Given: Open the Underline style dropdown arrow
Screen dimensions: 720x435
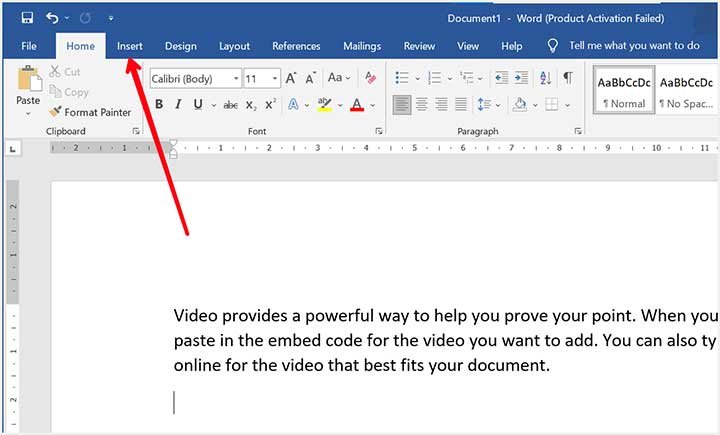Looking at the screenshot, I should click(x=214, y=106).
